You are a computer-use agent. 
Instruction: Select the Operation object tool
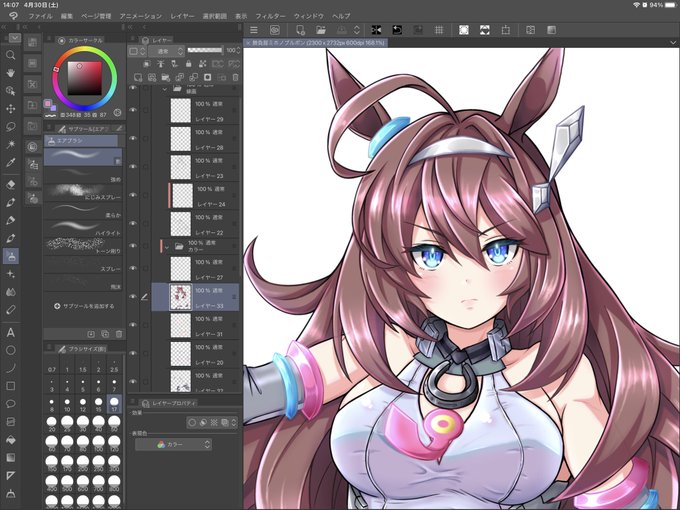[x=11, y=91]
